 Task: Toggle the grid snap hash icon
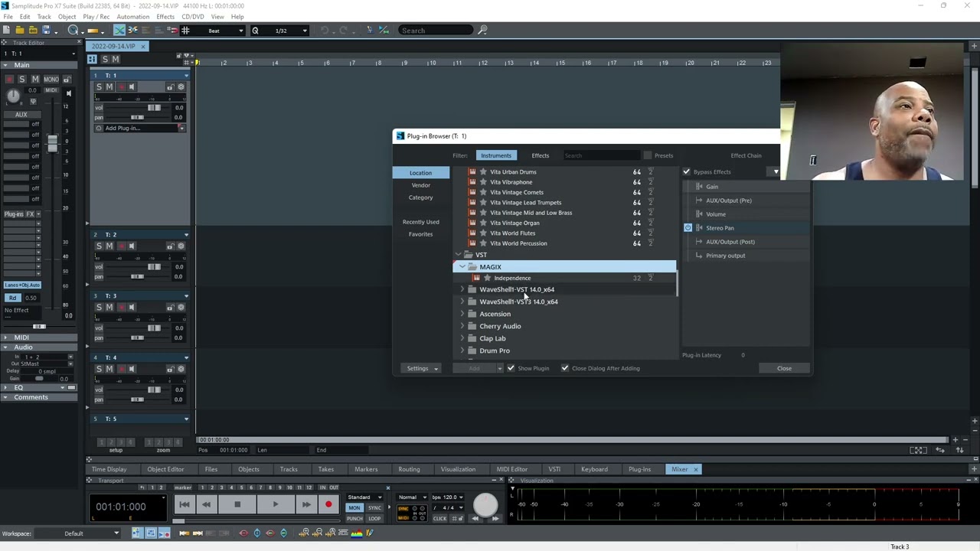point(185,30)
